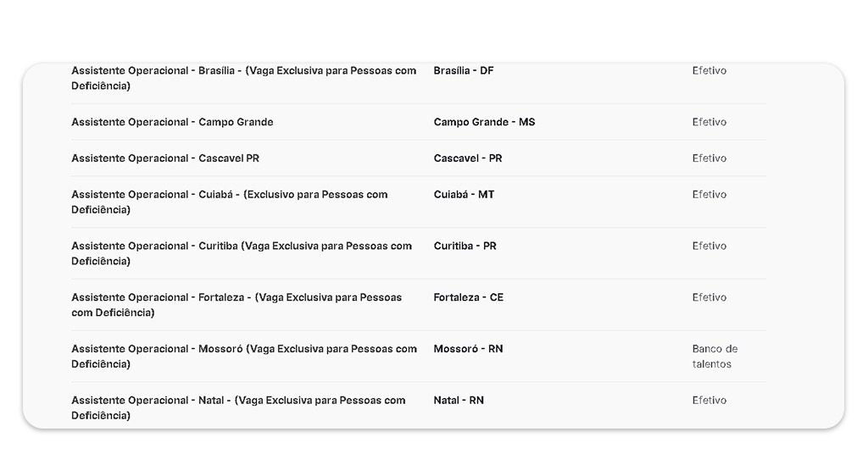Click the Cascavel - PR location cell
The width and height of the screenshot is (868, 454).
tap(467, 158)
